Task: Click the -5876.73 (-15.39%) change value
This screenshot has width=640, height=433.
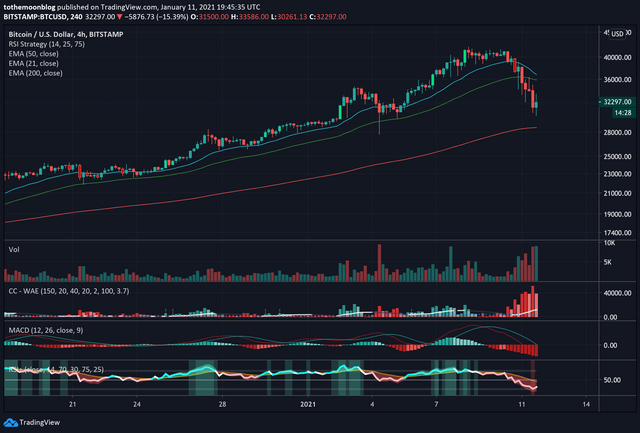Action: tap(156, 17)
